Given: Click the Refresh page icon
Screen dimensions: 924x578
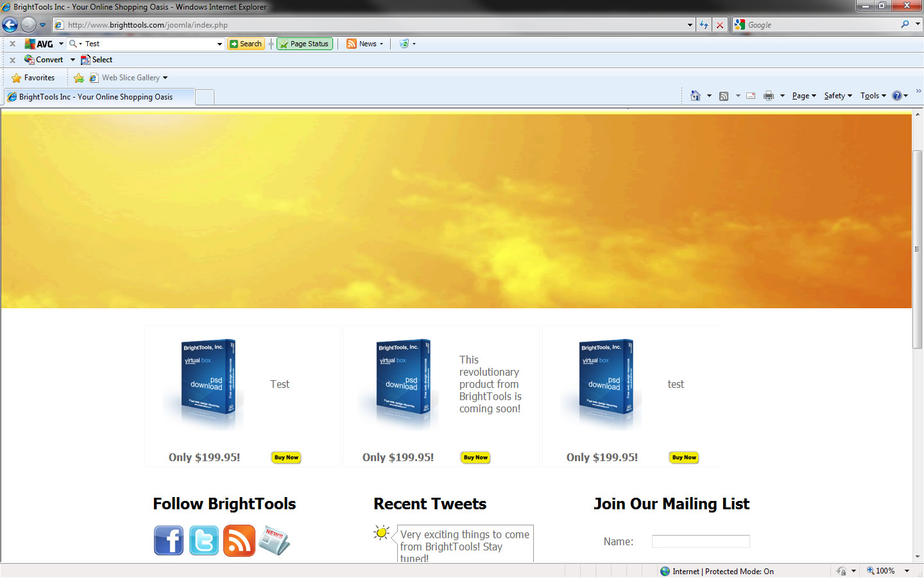Looking at the screenshot, I should pyautogui.click(x=704, y=25).
